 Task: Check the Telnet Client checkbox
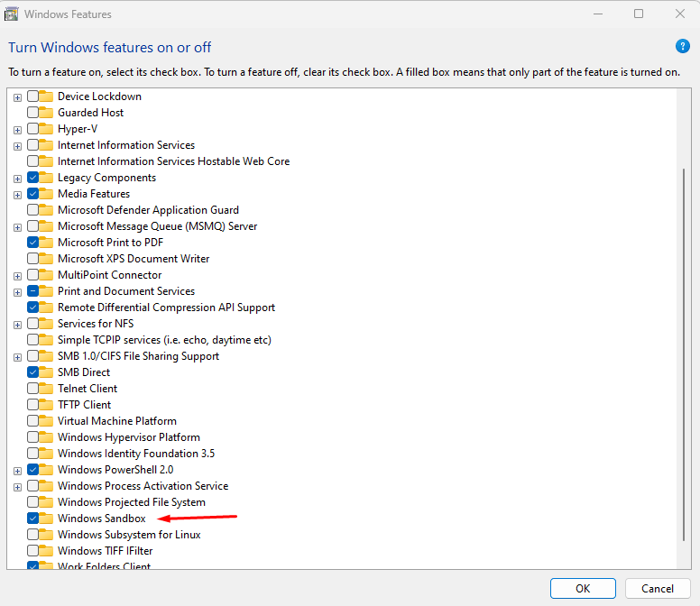point(32,389)
